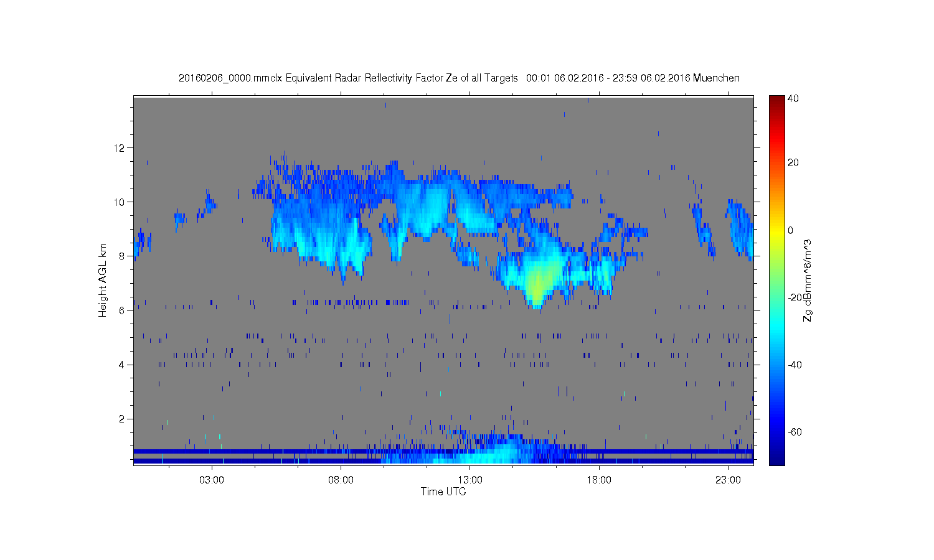Select height axis tick label 4
The width and height of the screenshot is (934, 560).
(123, 365)
